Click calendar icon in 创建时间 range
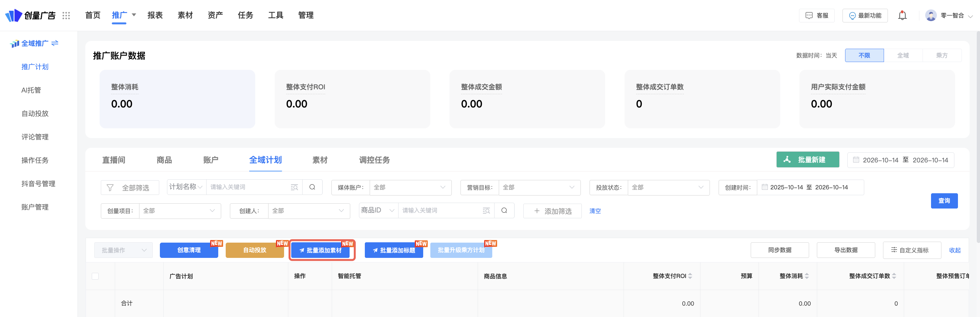 pos(764,187)
